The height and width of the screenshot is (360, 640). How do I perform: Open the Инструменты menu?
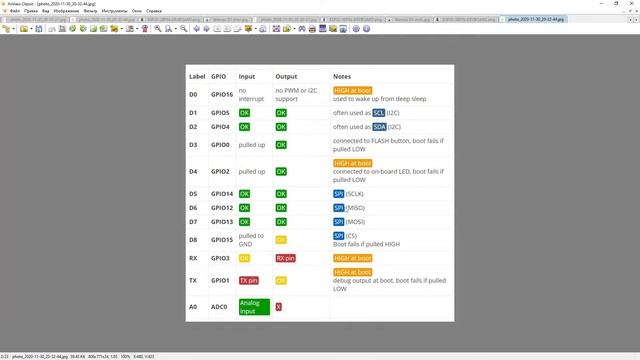[x=114, y=11]
